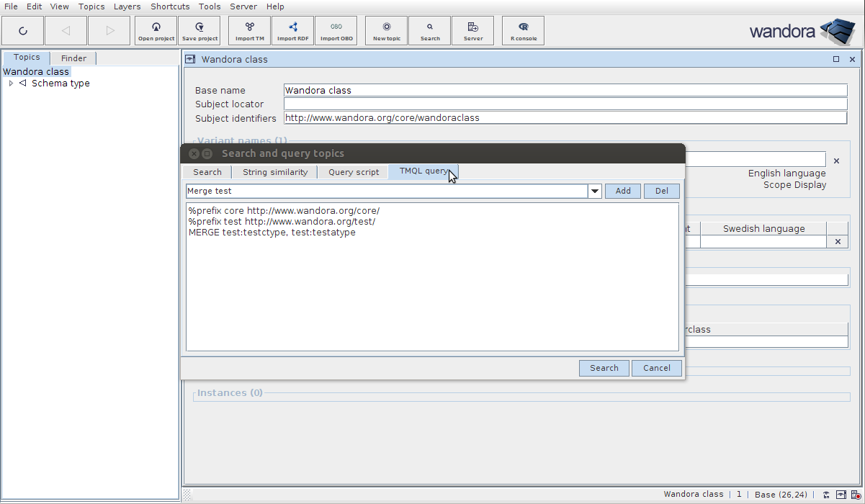The image size is (865, 504).
Task: Click the Open project toolbar icon
Action: pos(156,31)
